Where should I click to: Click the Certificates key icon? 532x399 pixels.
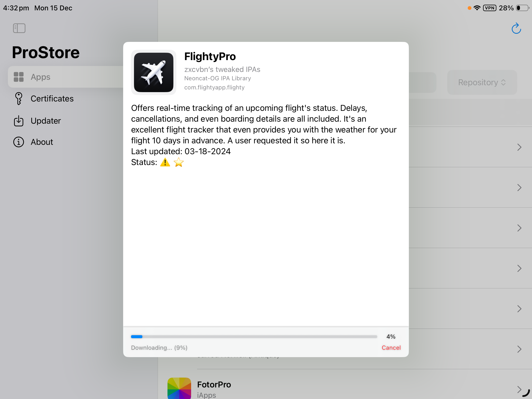click(x=19, y=99)
